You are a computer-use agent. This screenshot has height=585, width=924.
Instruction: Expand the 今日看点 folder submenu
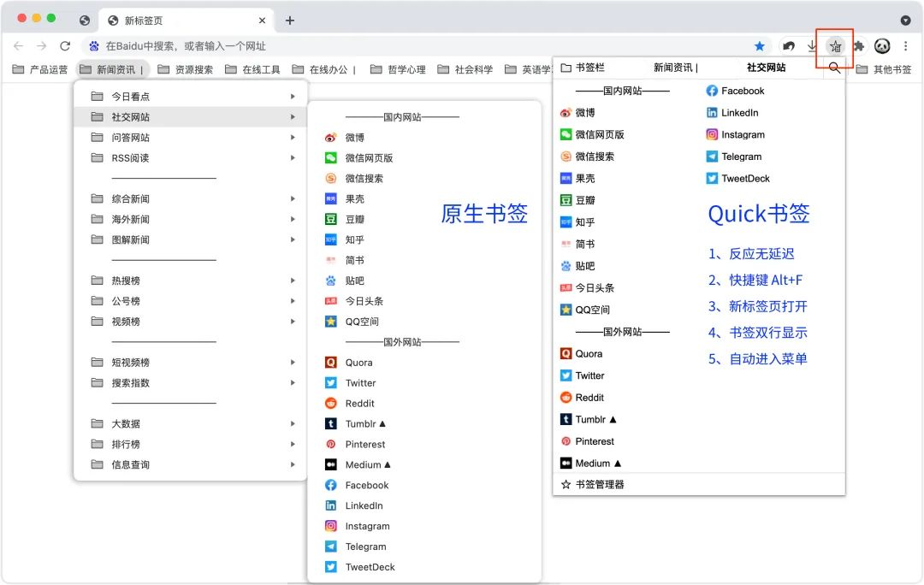(192, 96)
